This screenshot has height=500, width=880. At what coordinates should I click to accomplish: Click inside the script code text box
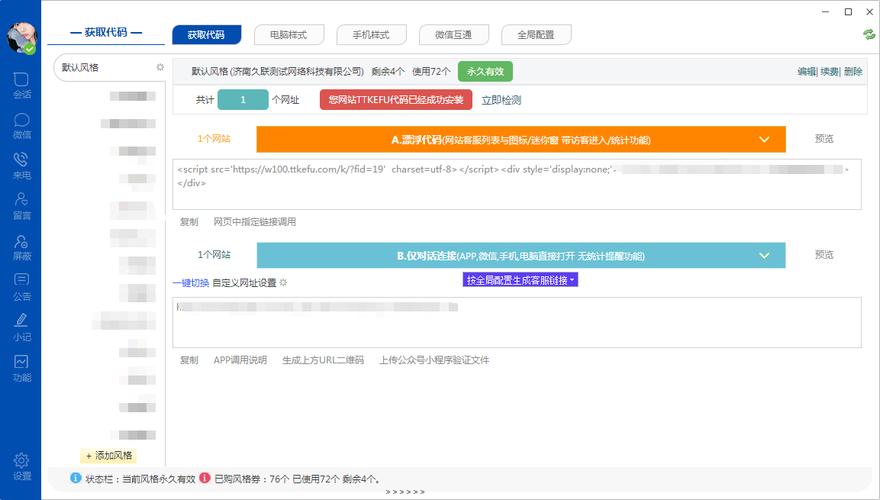click(517, 184)
